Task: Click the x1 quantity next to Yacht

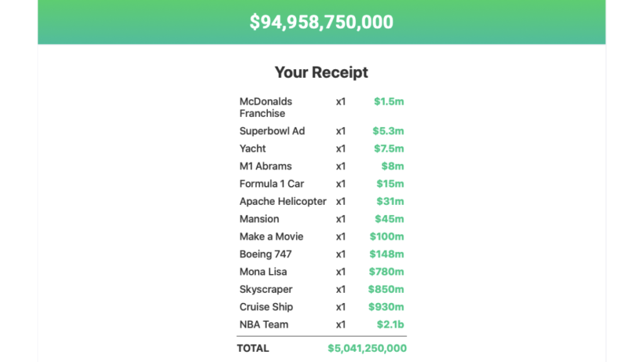Action: (x=340, y=148)
